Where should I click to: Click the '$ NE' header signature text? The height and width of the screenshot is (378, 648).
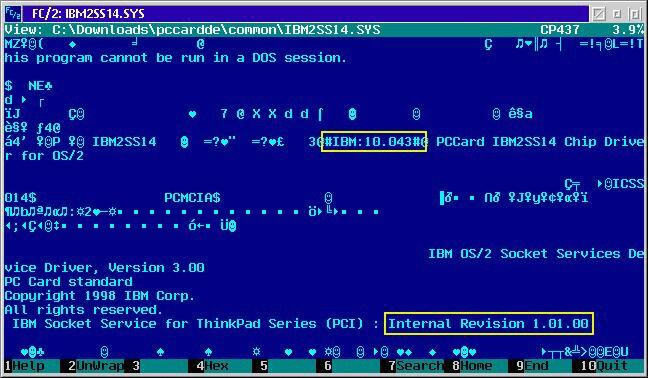(x=29, y=86)
